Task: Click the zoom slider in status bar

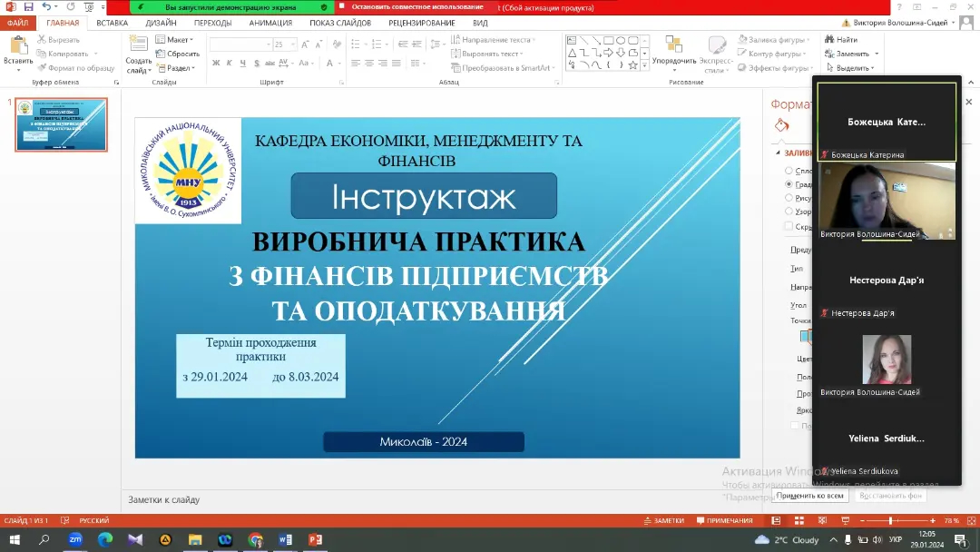Action: 889,521
